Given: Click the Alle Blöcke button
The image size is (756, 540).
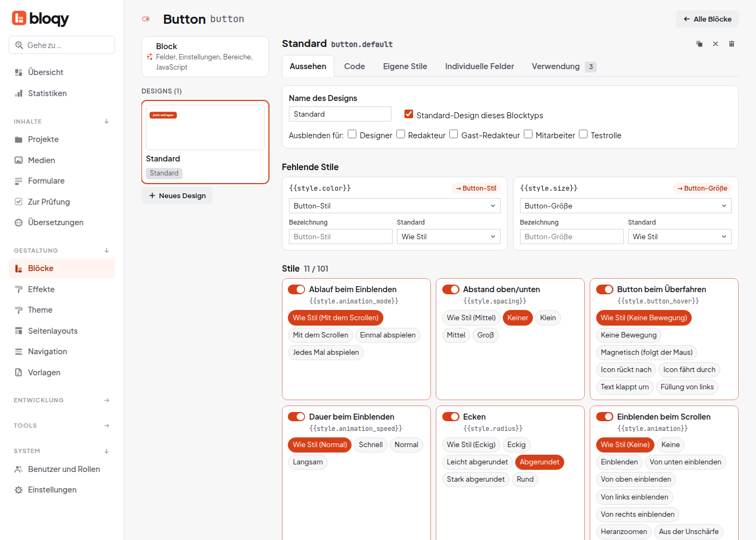Looking at the screenshot, I should point(707,19).
